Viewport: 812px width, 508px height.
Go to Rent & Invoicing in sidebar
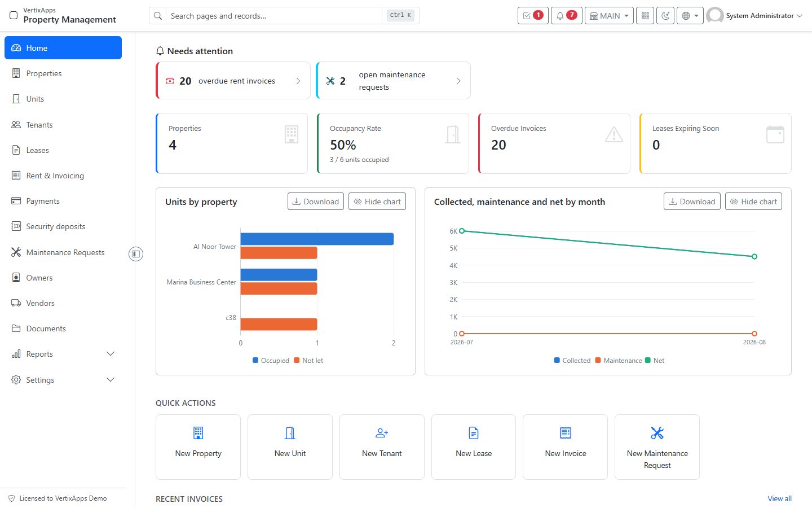tap(63, 176)
